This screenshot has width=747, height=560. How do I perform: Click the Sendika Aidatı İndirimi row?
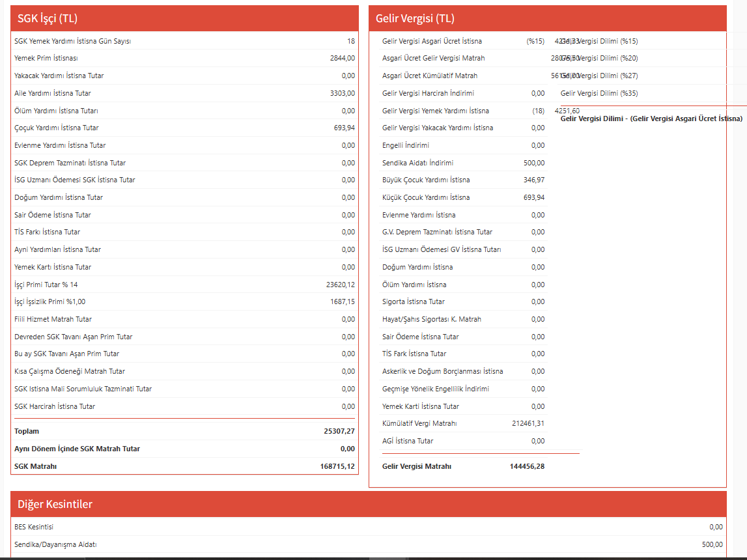[x=463, y=163]
